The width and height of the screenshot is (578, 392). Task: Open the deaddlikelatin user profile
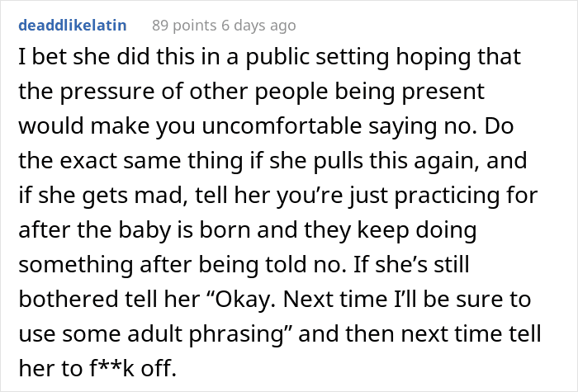click(x=72, y=25)
